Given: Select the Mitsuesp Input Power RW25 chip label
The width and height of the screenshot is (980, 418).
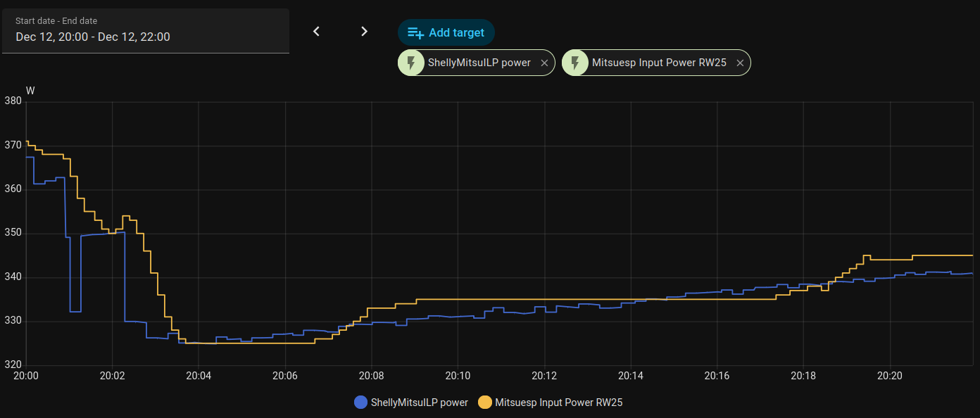Looking at the screenshot, I should [658, 63].
